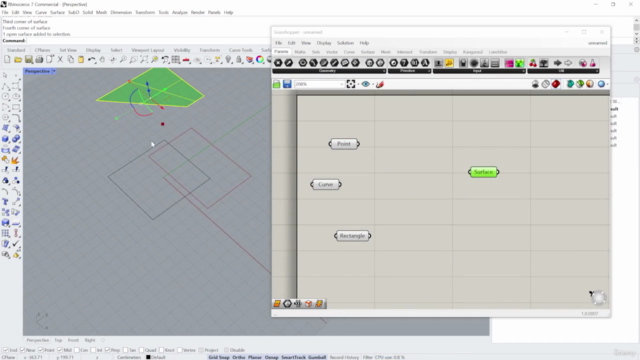Image resolution: width=640 pixels, height=360 pixels.
Task: Toggle the Point osnap checkbox
Action: click(x=41, y=350)
